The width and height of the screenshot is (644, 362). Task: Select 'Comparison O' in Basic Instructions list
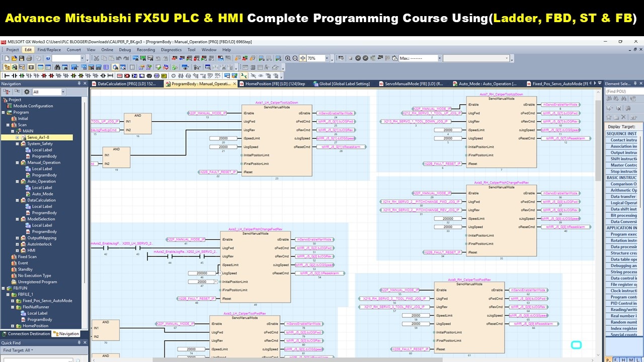[624, 184]
